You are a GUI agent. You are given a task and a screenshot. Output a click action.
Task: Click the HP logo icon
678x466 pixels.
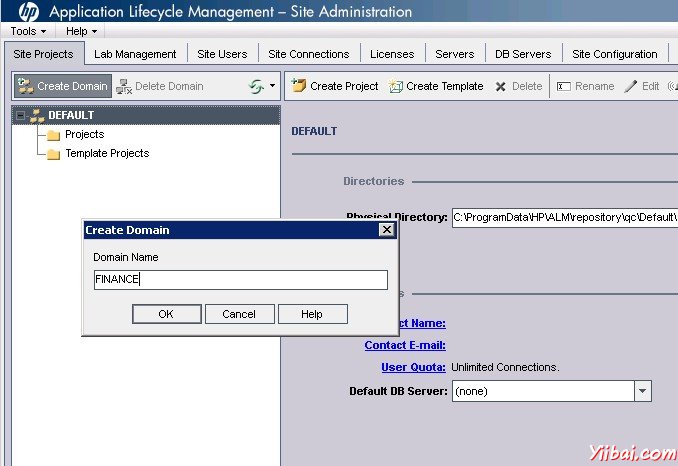[x=29, y=11]
